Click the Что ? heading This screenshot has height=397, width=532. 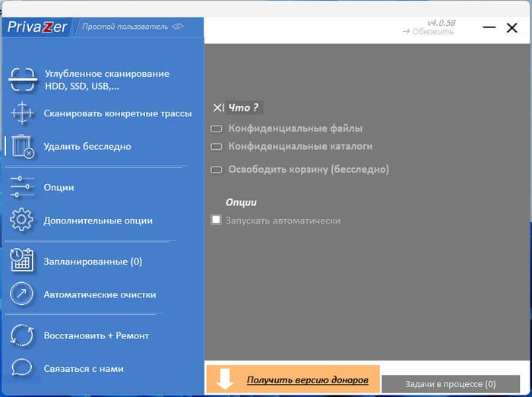point(243,108)
